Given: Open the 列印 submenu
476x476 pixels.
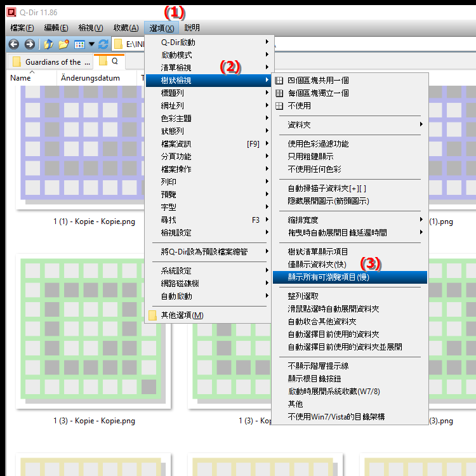Looking at the screenshot, I should point(209,182).
